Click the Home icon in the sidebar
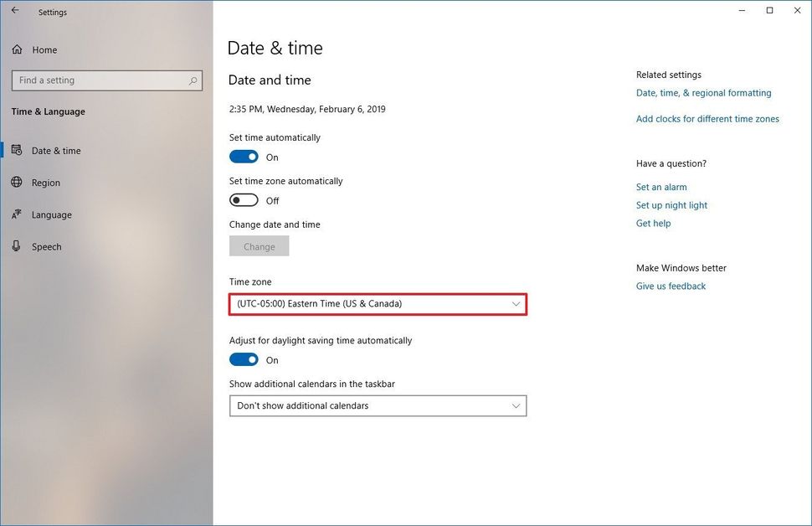Screen dimensions: 812x526 tap(17, 49)
